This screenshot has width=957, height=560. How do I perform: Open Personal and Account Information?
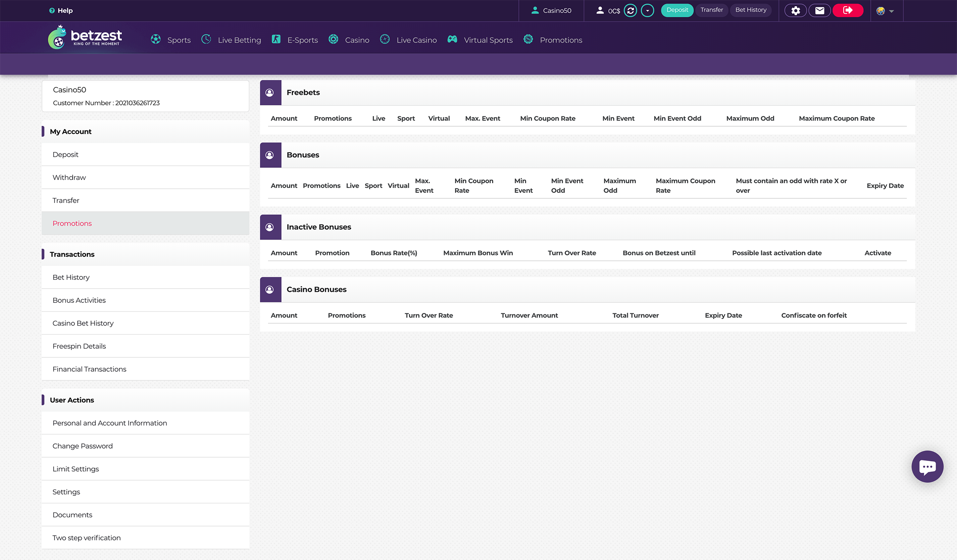[x=145, y=423]
